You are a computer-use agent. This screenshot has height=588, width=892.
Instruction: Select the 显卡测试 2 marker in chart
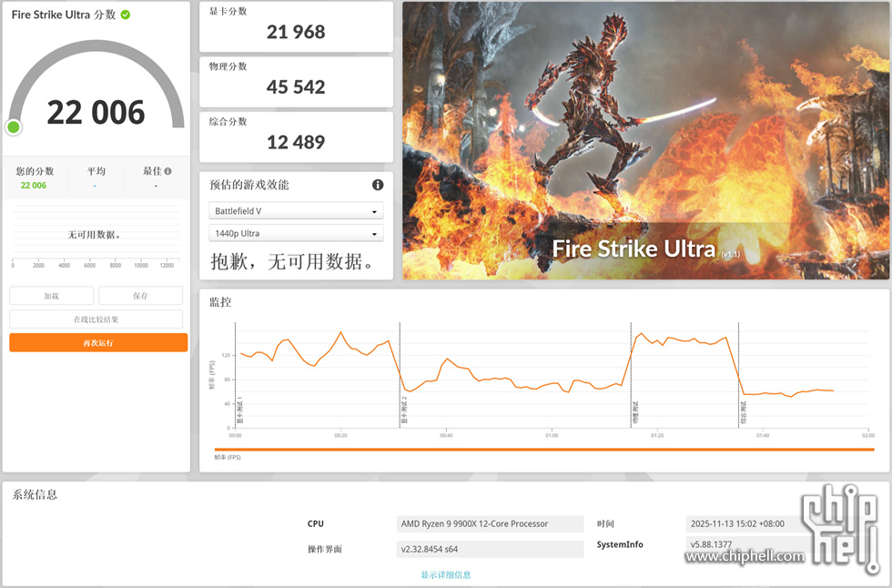(x=404, y=411)
